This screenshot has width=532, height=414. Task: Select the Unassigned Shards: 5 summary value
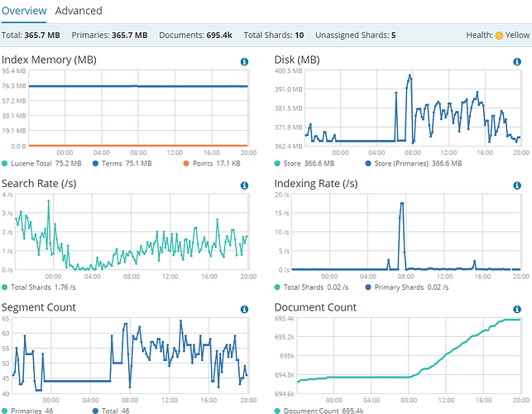pyautogui.click(x=355, y=36)
